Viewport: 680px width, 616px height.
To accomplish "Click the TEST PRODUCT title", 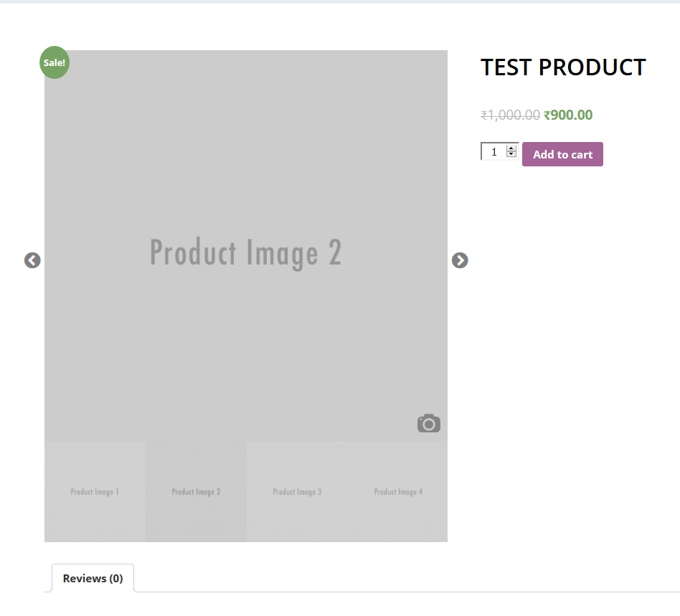I will [x=563, y=67].
